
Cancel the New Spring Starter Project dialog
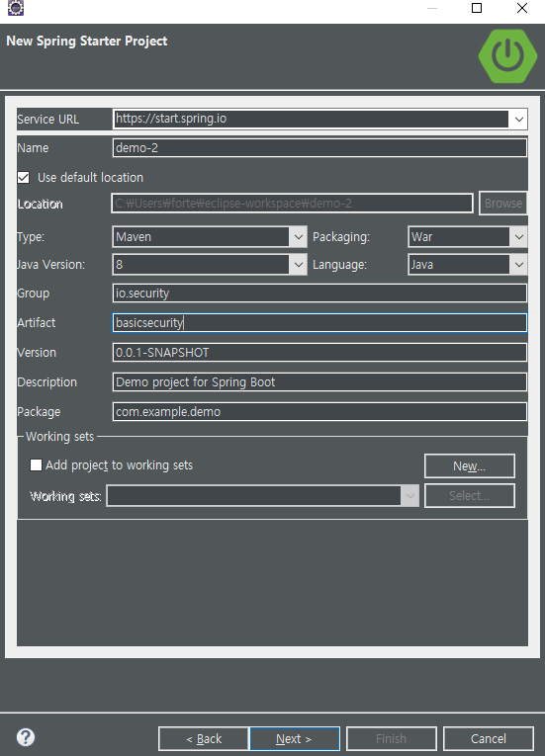(x=489, y=738)
